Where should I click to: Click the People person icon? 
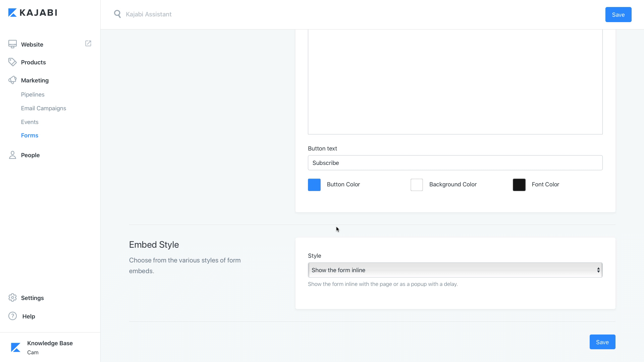point(12,155)
